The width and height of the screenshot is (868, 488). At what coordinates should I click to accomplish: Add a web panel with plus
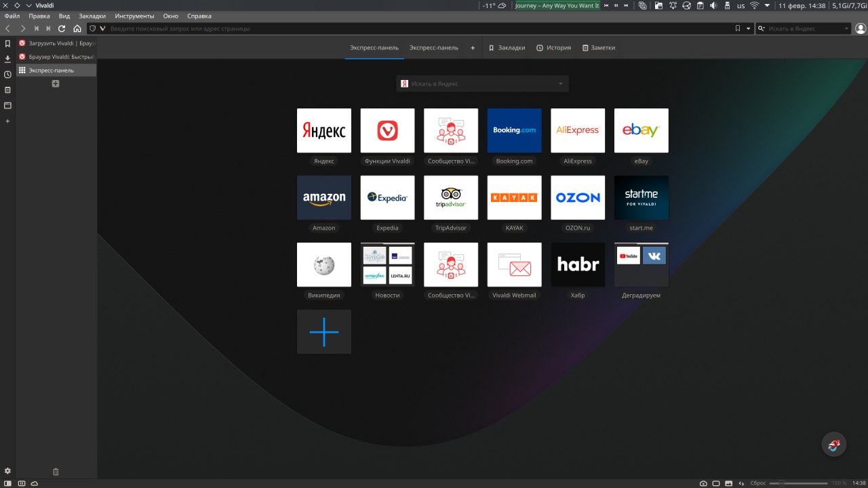[7, 121]
